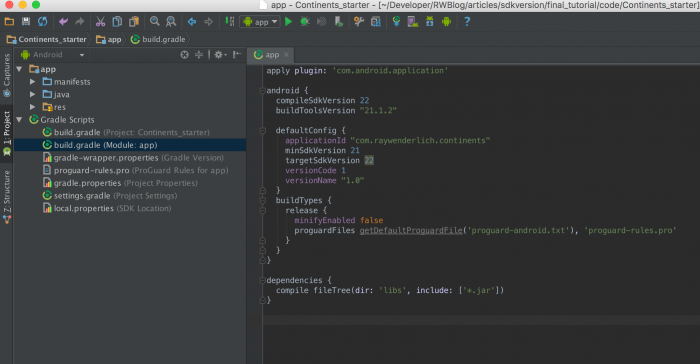Click the Undo arrow icon
Screen dimensions: 700x364
[x=63, y=21]
